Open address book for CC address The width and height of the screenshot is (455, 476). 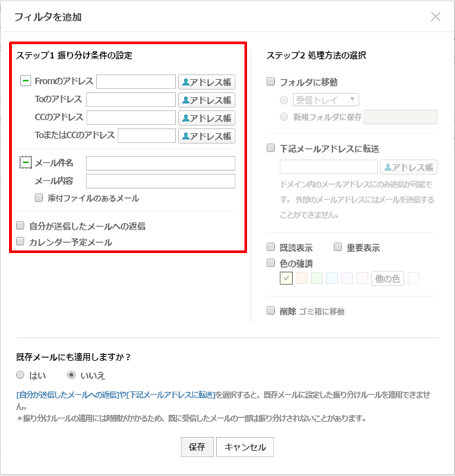point(206,118)
